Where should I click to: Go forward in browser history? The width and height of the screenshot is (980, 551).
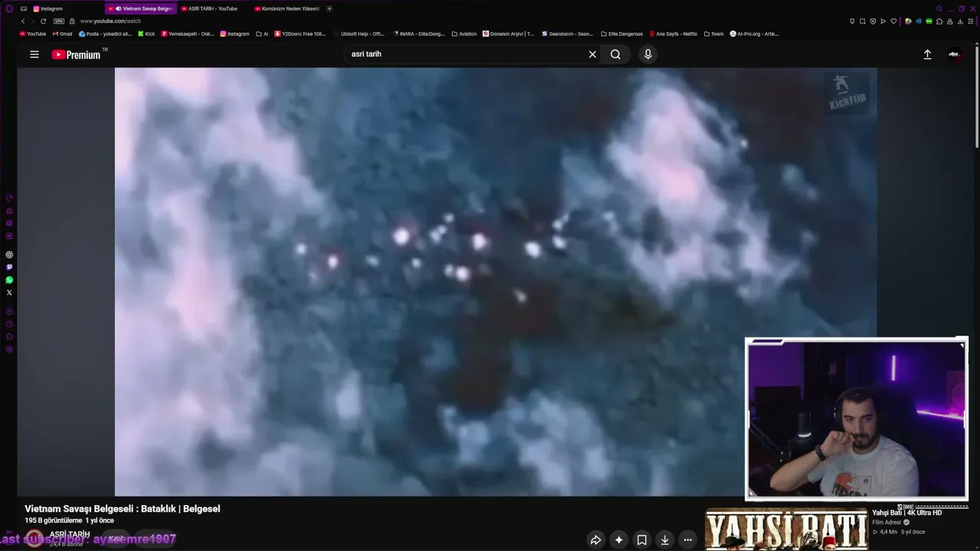[x=33, y=21]
